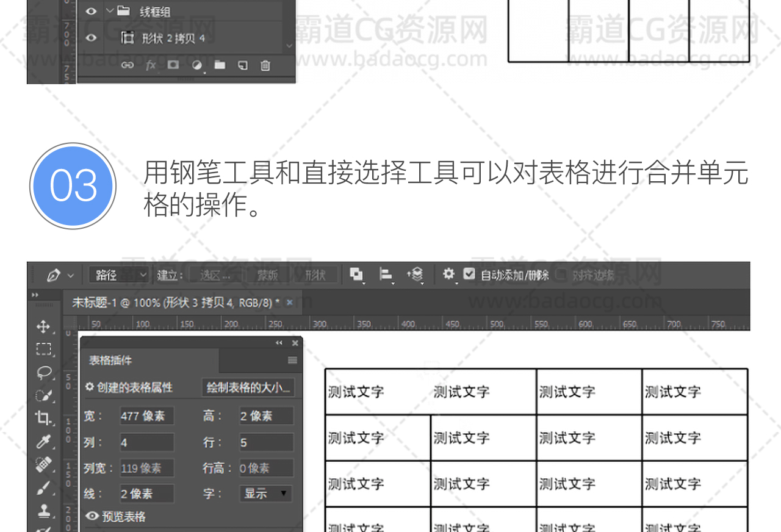Select the Rectangular Marquee tool
This screenshot has width=781, height=532.
coord(43,350)
